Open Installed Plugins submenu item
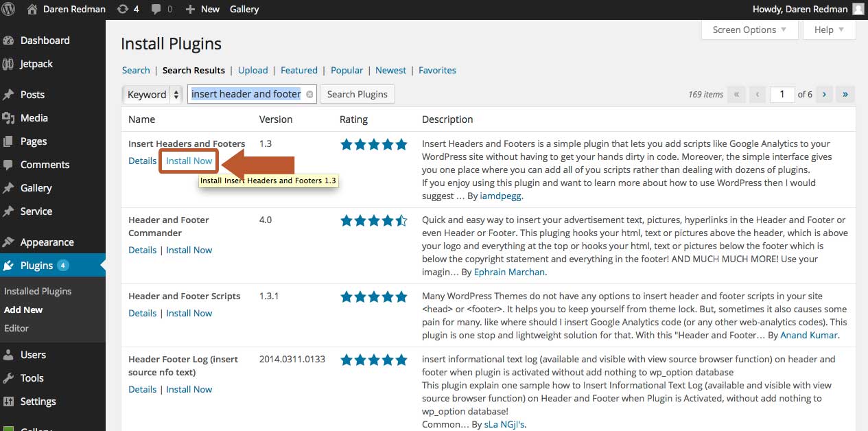Viewport: 868px width, 431px height. tap(38, 291)
